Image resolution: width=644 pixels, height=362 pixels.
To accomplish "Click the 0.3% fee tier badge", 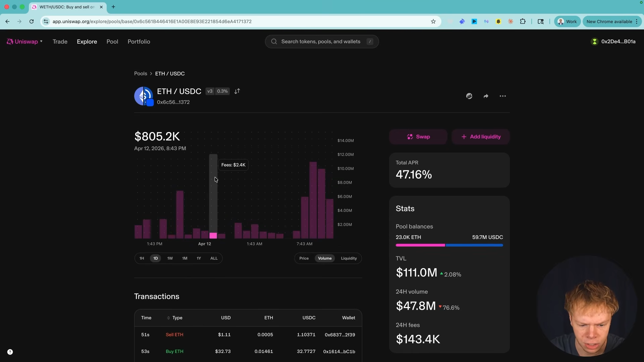I will coord(222,91).
